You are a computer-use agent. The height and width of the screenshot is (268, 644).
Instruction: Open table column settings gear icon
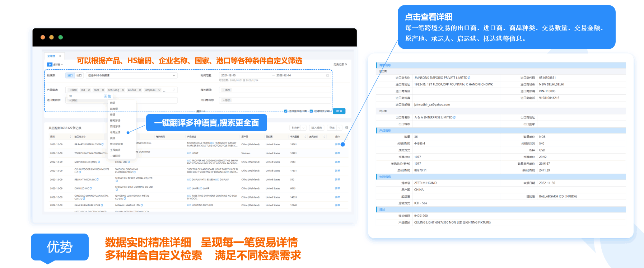[346, 128]
